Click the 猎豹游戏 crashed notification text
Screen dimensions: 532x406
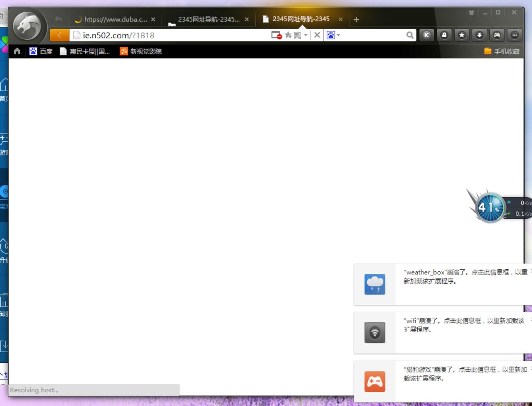pos(465,374)
